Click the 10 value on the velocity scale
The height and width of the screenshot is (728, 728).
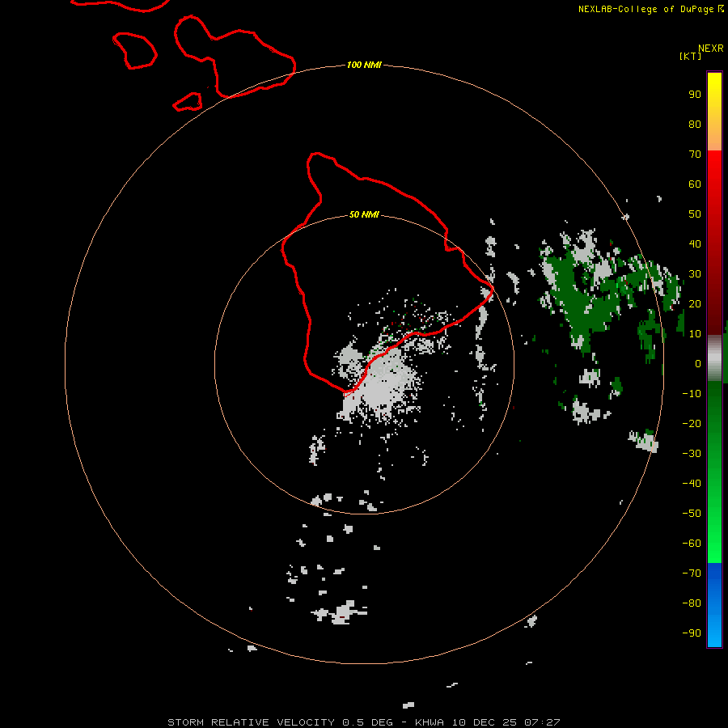(x=695, y=334)
